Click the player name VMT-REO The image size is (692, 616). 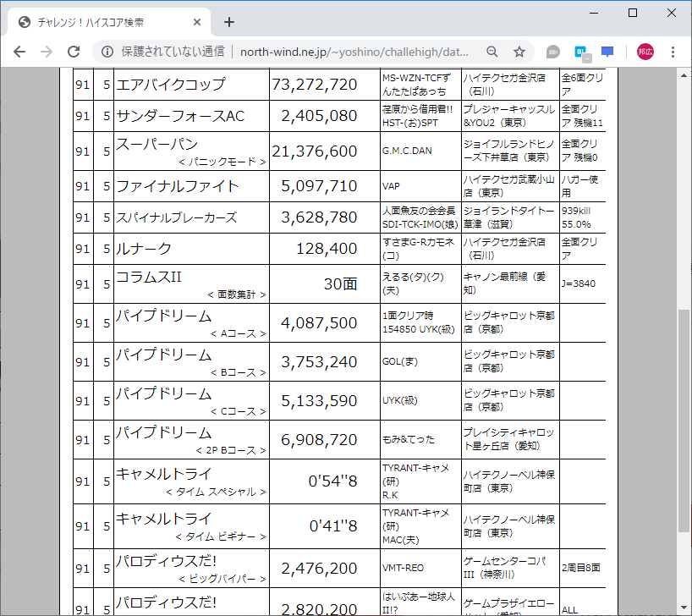click(x=403, y=568)
